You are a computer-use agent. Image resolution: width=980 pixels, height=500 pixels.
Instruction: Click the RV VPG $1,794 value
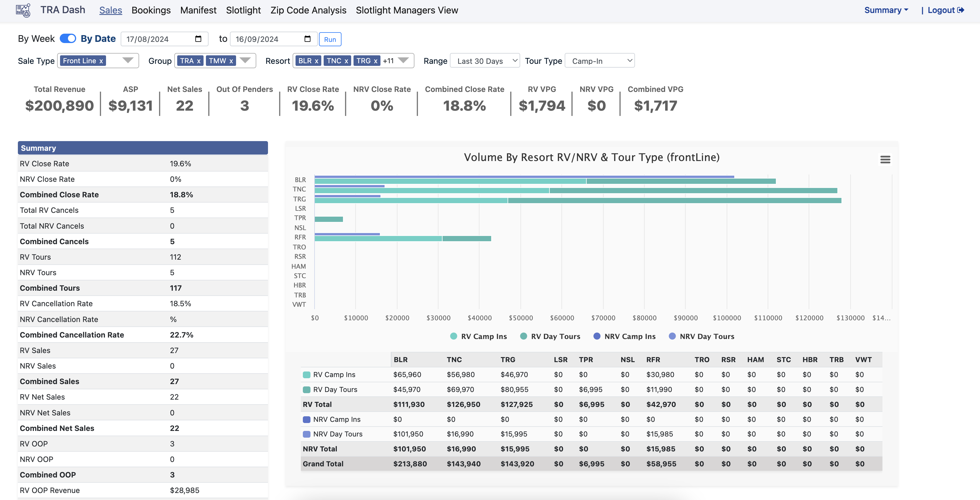(542, 106)
